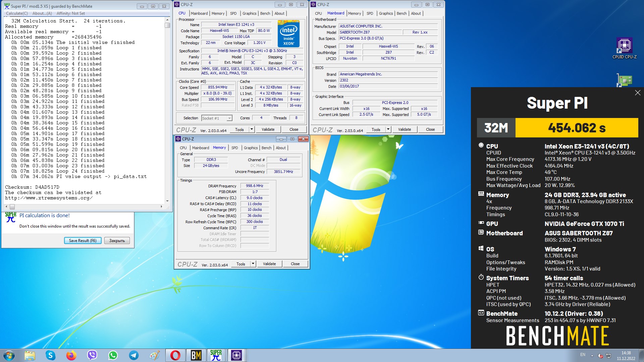This screenshot has width=644, height=362.
Task: Switch to Super PI taskbar button
Action: 216,355
